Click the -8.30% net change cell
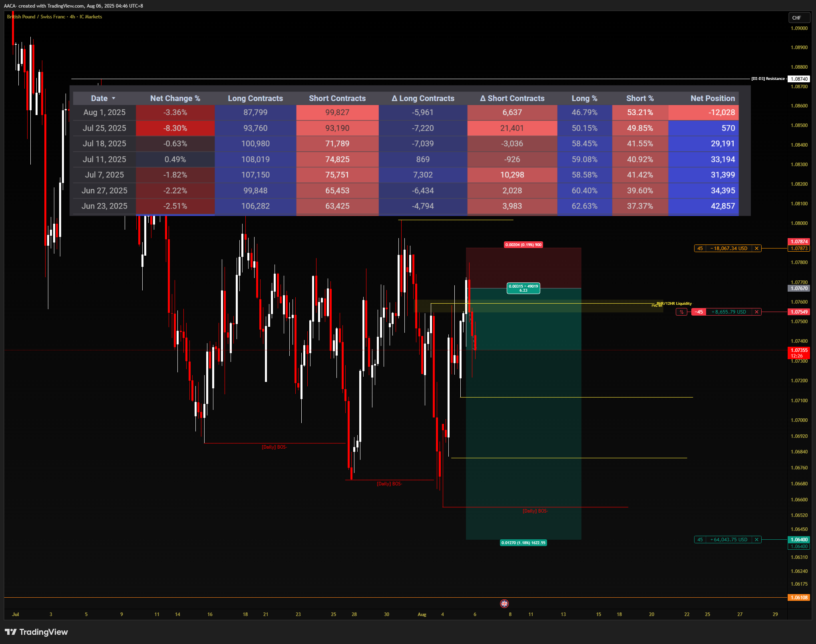This screenshot has width=816, height=644. (175, 128)
